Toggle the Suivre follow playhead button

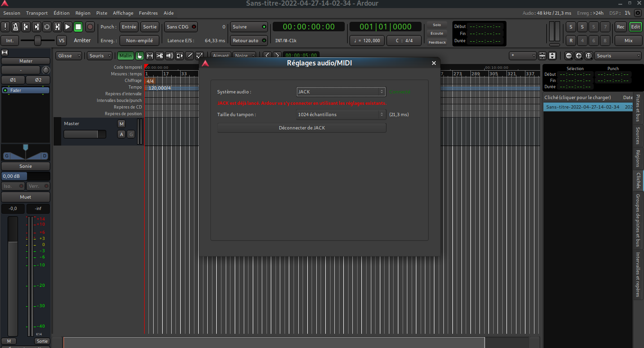pos(248,27)
